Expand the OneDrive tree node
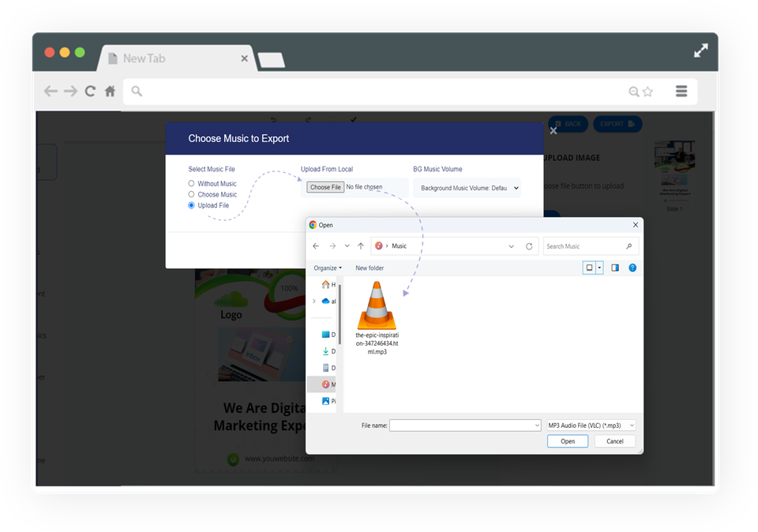Viewport: 758px width, 532px height. [314, 301]
